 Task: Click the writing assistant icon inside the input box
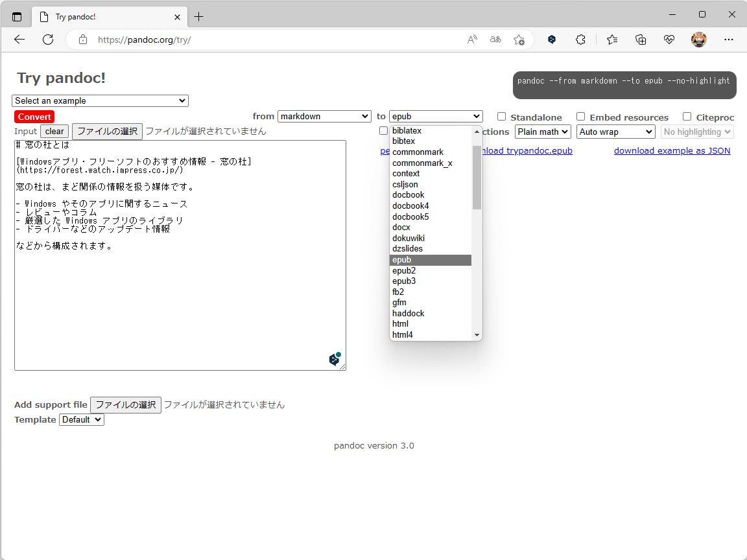[335, 358]
